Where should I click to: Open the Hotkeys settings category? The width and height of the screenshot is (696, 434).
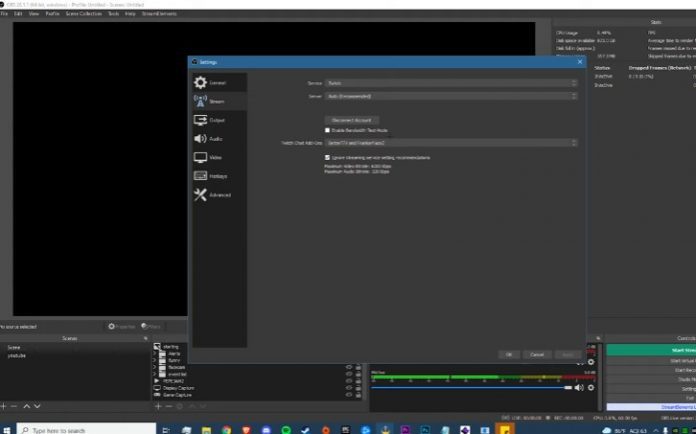(x=220, y=176)
